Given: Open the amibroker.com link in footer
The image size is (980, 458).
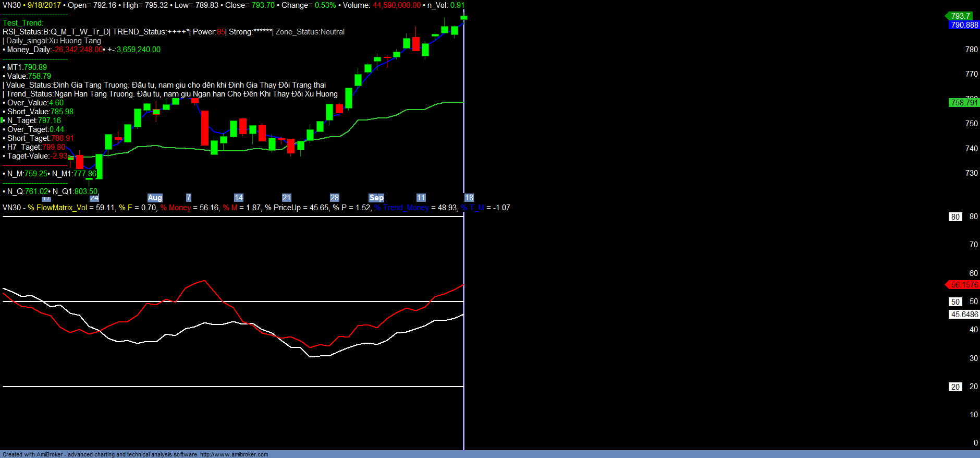Looking at the screenshot, I should [x=234, y=454].
